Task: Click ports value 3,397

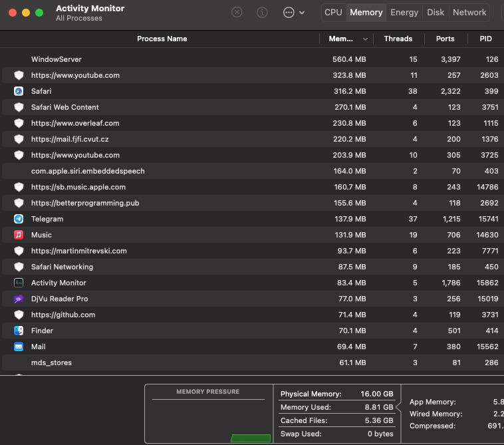Action: 450,59
